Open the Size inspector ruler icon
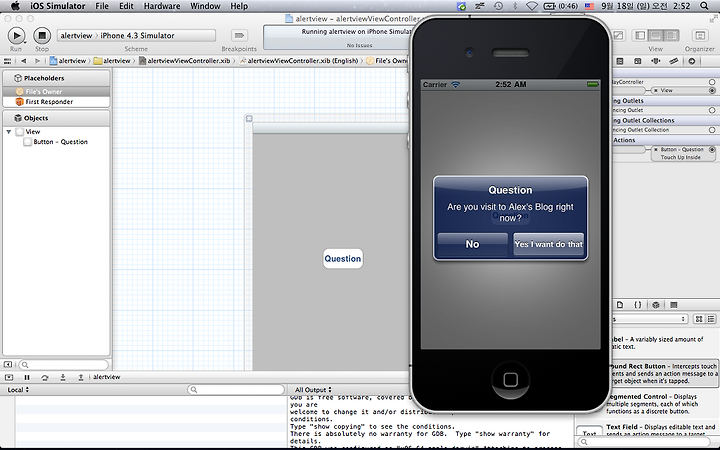Screen dimensions: 720x450 pos(674,61)
